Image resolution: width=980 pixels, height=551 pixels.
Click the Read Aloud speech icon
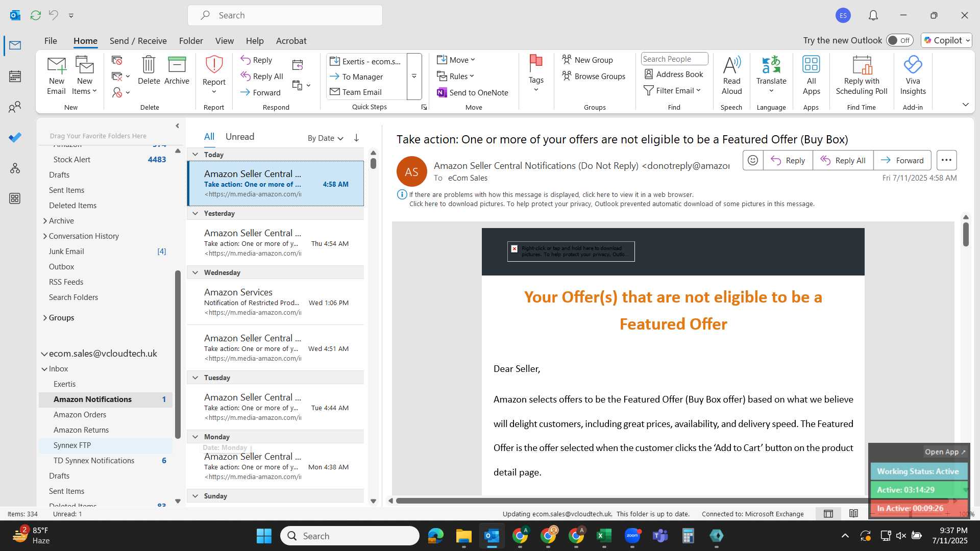click(731, 76)
